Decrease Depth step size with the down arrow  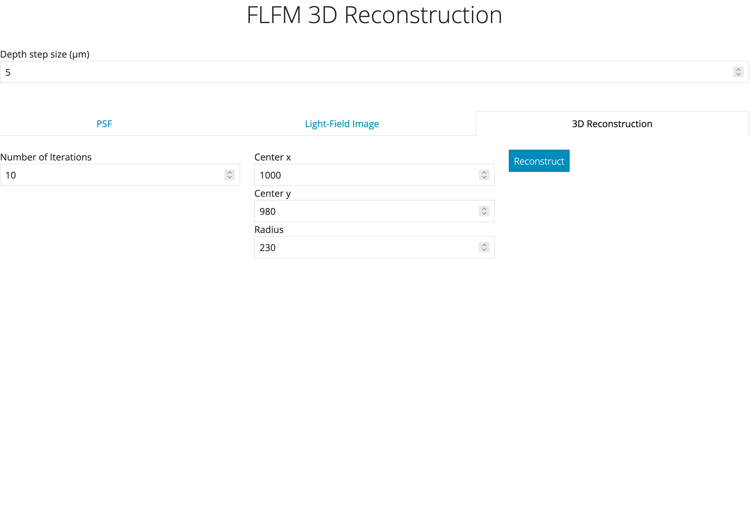pos(738,74)
